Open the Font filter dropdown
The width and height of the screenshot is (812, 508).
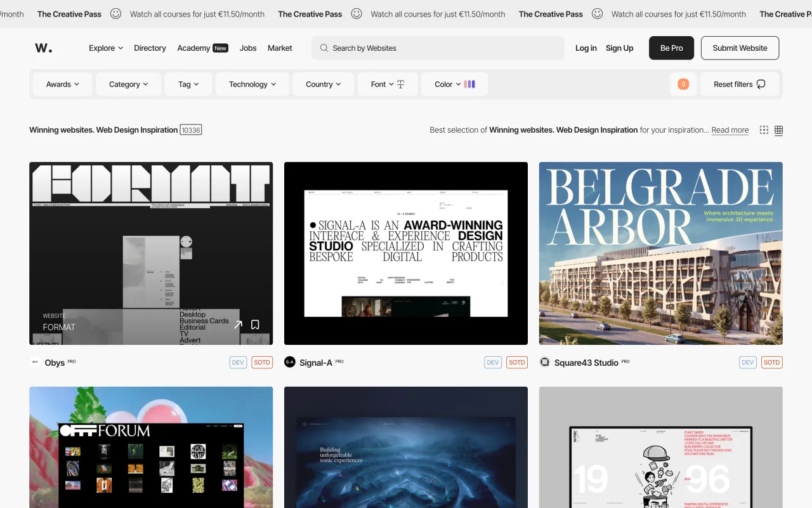coord(388,84)
